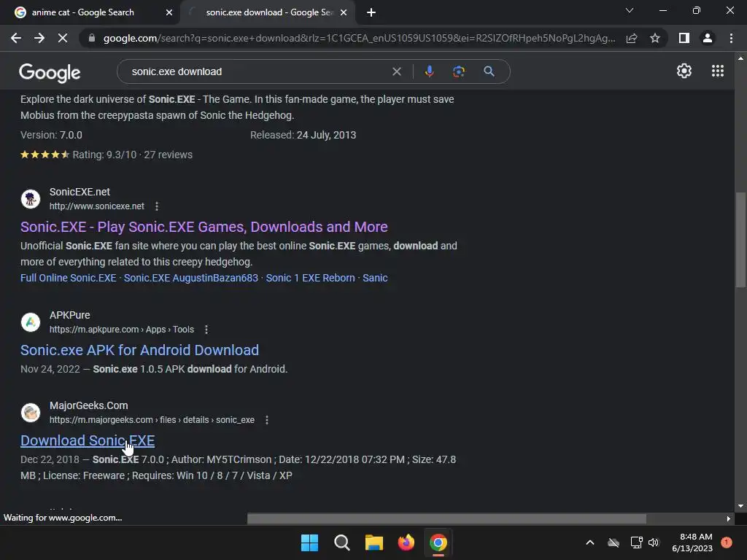
Task: Click the OneDrive tray icon
Action: tap(614, 542)
